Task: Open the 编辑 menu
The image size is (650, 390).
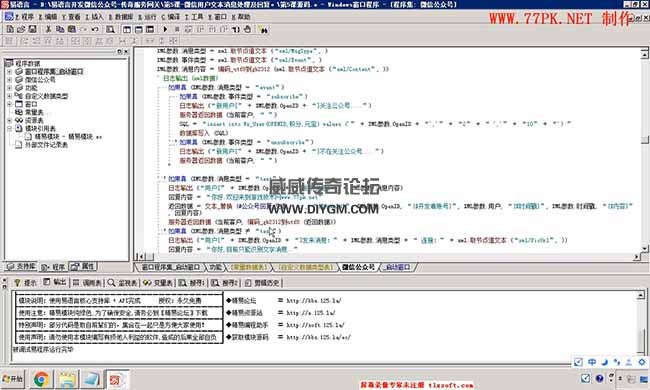Action: [48, 17]
